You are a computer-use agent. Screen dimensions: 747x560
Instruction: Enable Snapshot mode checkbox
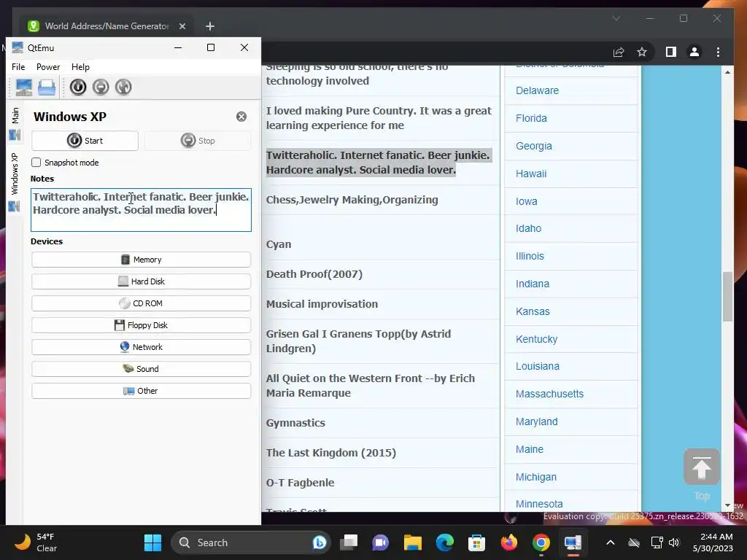[36, 163]
